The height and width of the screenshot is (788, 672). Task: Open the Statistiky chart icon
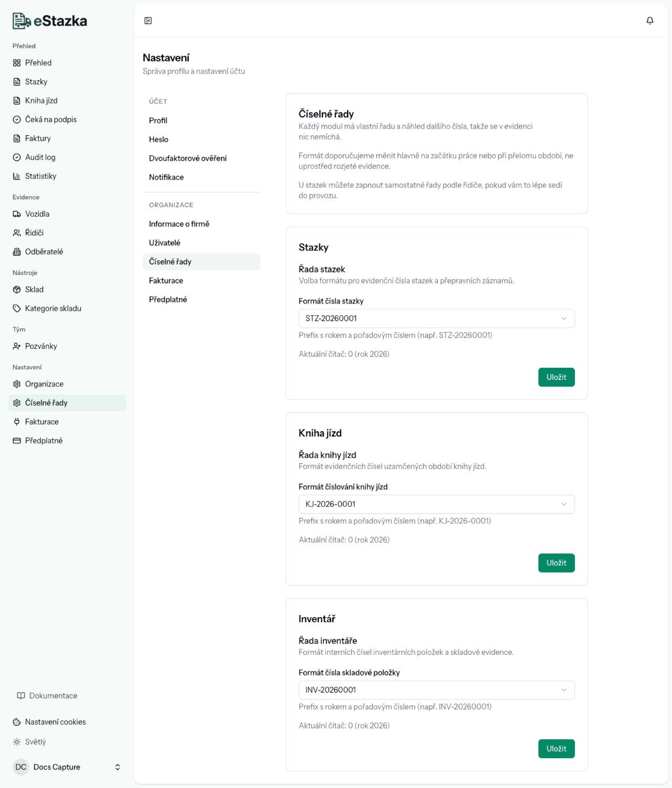click(x=17, y=176)
